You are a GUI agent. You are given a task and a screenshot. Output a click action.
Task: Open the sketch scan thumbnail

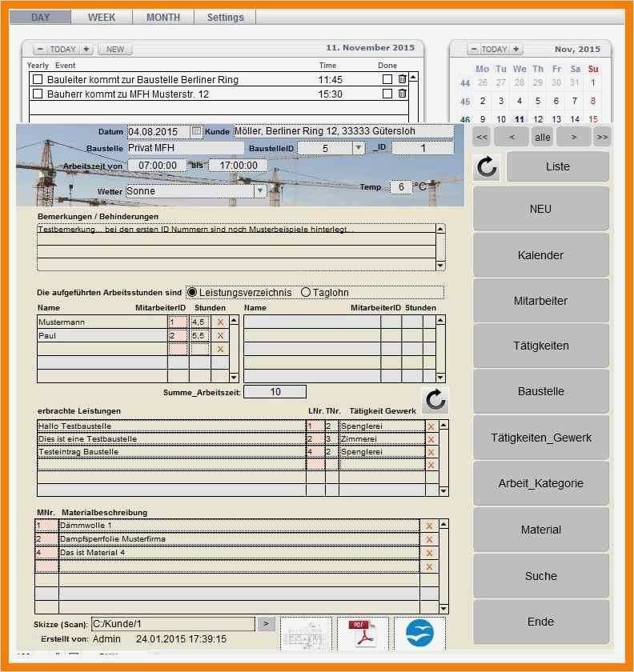tap(307, 634)
